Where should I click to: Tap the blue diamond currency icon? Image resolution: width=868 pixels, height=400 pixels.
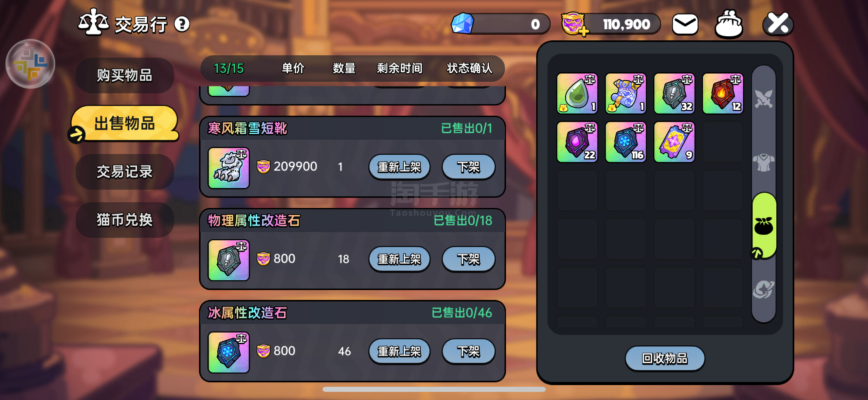pos(462,23)
